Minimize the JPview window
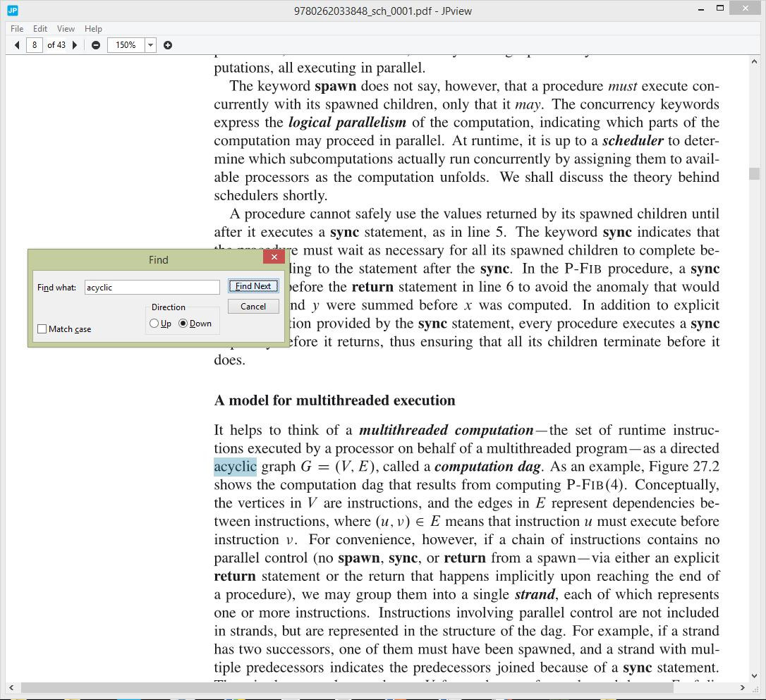 tap(701, 8)
